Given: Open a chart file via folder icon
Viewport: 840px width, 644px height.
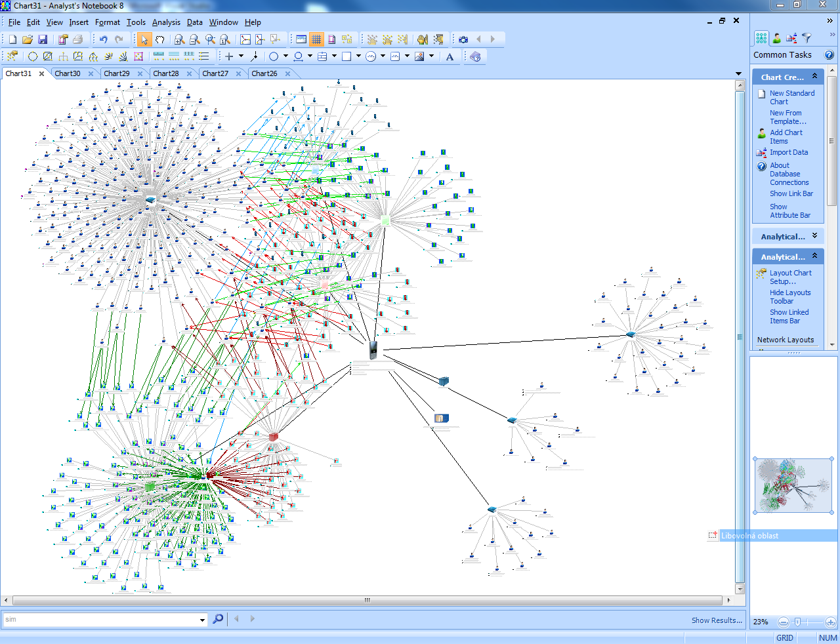Looking at the screenshot, I should (28, 39).
